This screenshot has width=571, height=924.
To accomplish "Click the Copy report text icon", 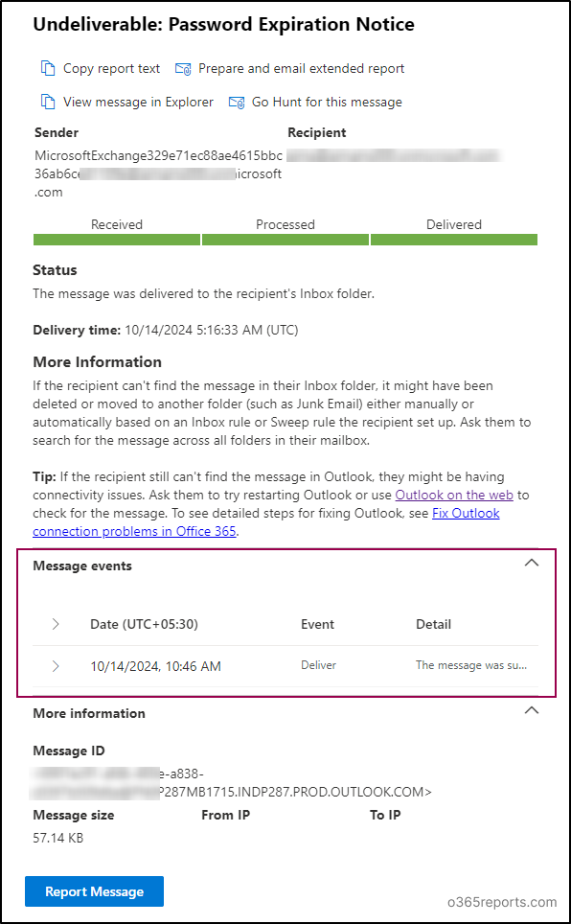I will coord(47,68).
